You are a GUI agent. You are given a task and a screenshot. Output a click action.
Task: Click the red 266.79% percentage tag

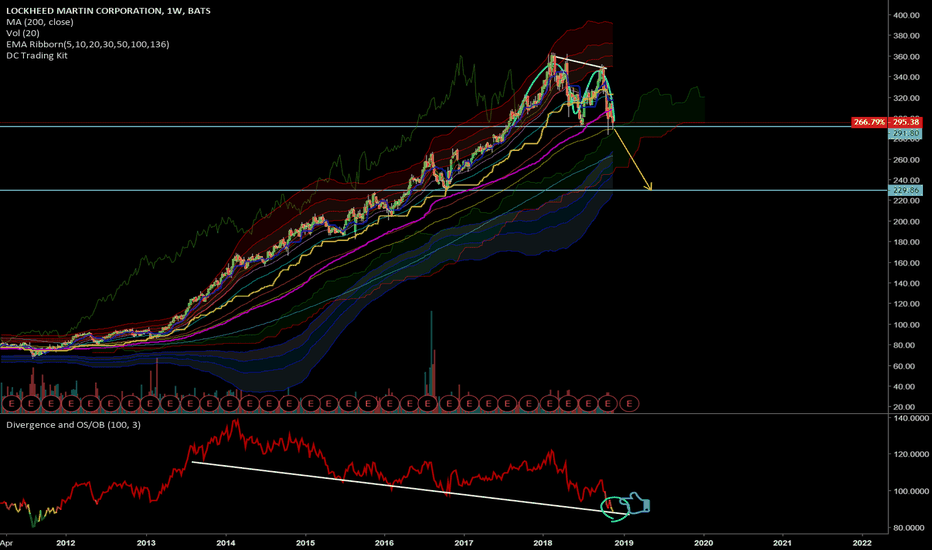pos(869,122)
